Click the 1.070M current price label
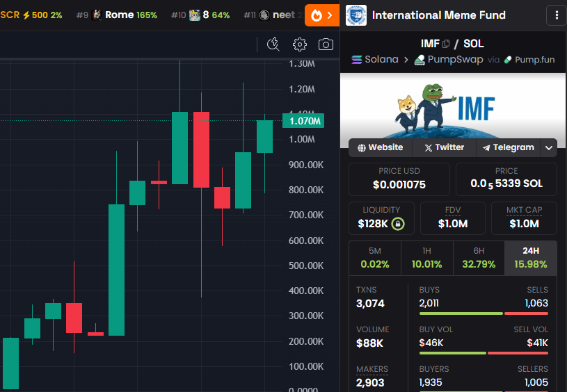Image resolution: width=567 pixels, height=392 pixels. (303, 121)
